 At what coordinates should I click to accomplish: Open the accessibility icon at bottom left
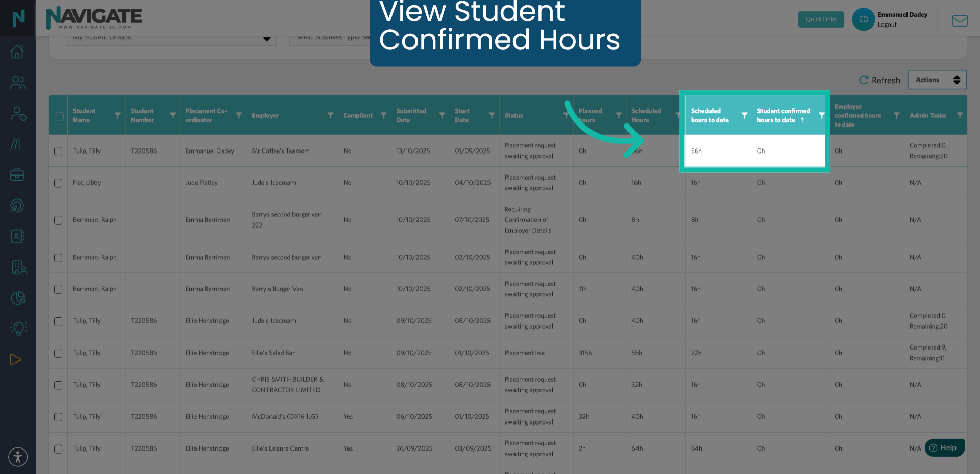pos(18,457)
